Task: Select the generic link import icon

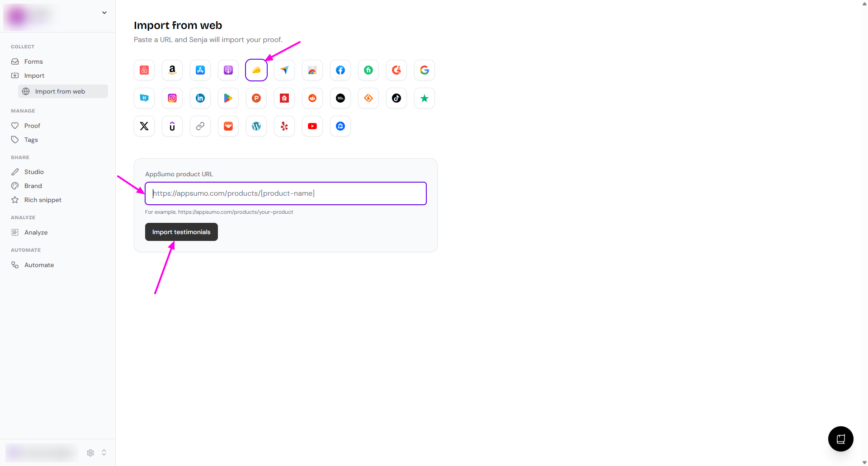Action: [200, 126]
